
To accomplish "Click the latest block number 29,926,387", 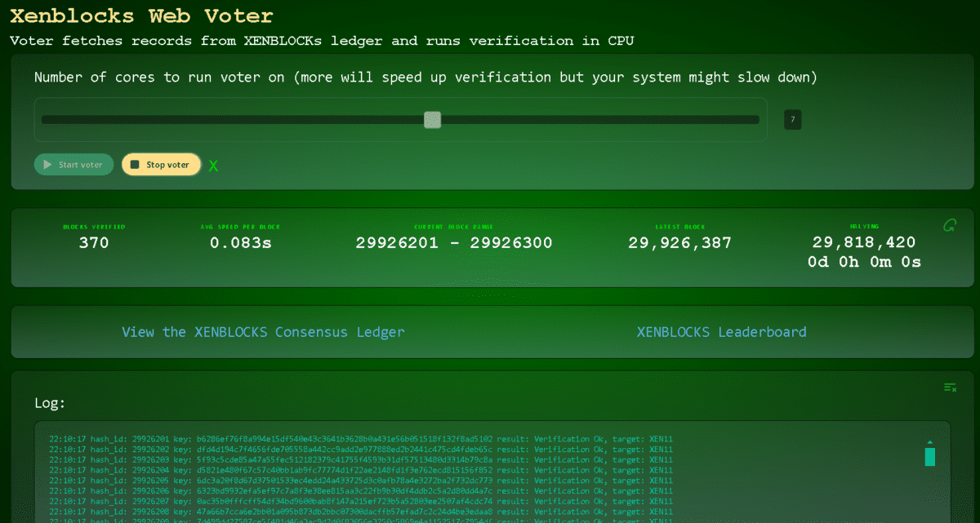I will point(679,243).
